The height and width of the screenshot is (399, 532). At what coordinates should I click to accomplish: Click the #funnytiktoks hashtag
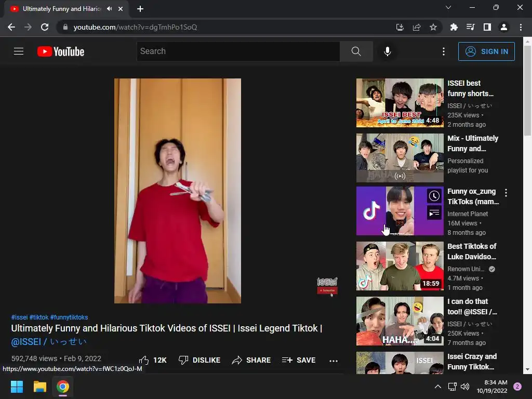coord(69,317)
